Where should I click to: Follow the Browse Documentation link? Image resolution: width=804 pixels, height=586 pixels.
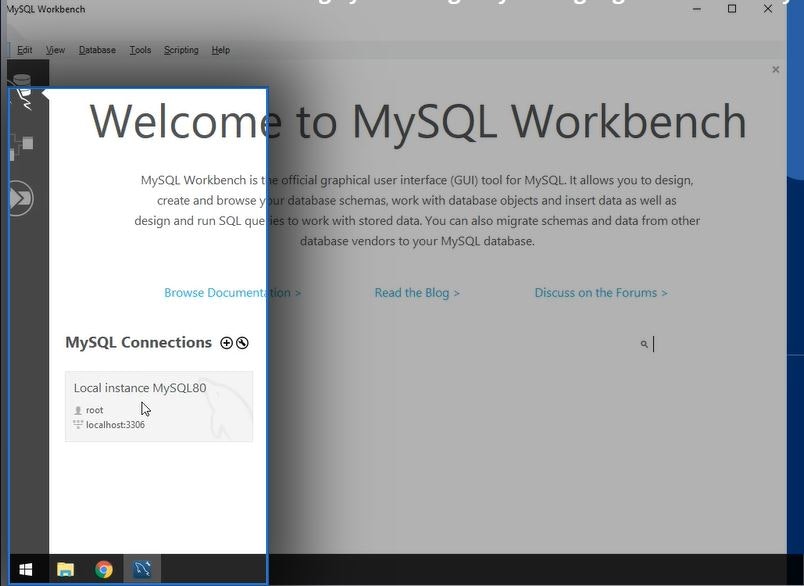232,293
